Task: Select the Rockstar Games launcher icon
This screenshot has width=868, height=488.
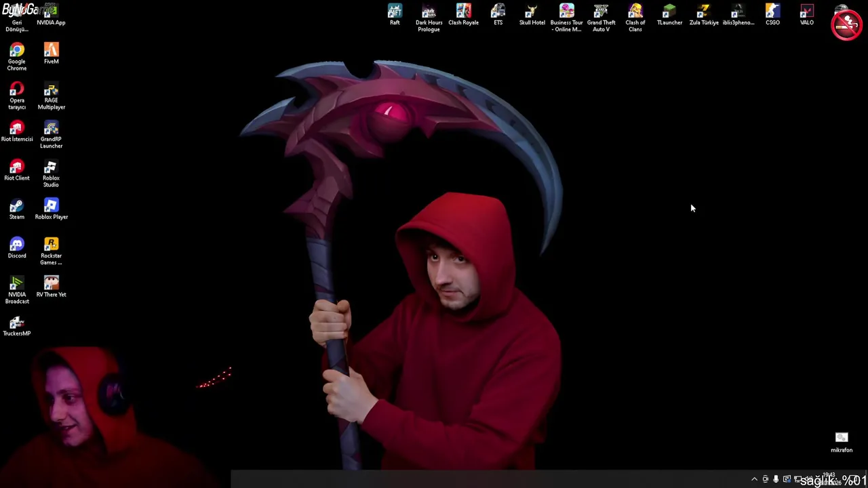Action: (51, 251)
